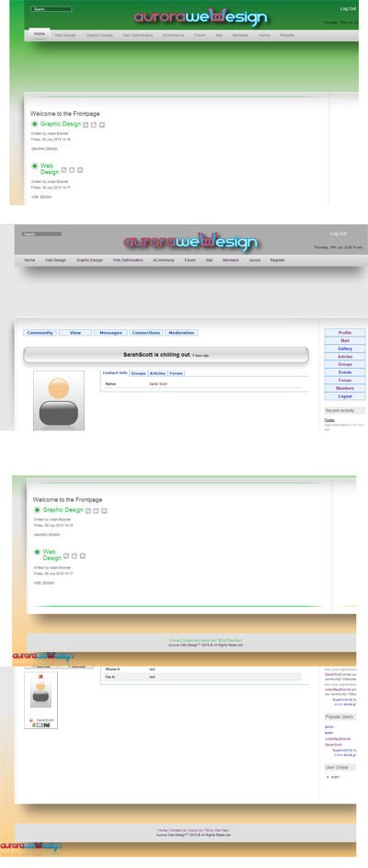
Task: Click the Profile button in the right sidebar
Action: point(345,333)
